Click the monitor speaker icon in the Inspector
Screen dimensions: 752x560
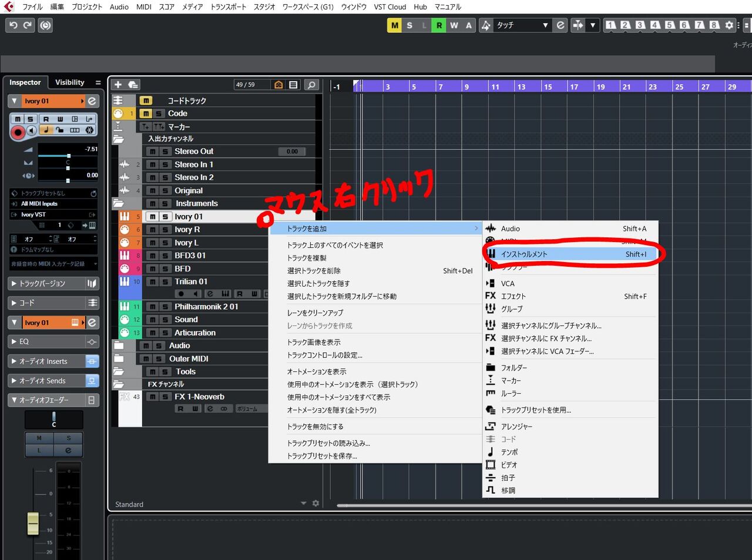(31, 130)
